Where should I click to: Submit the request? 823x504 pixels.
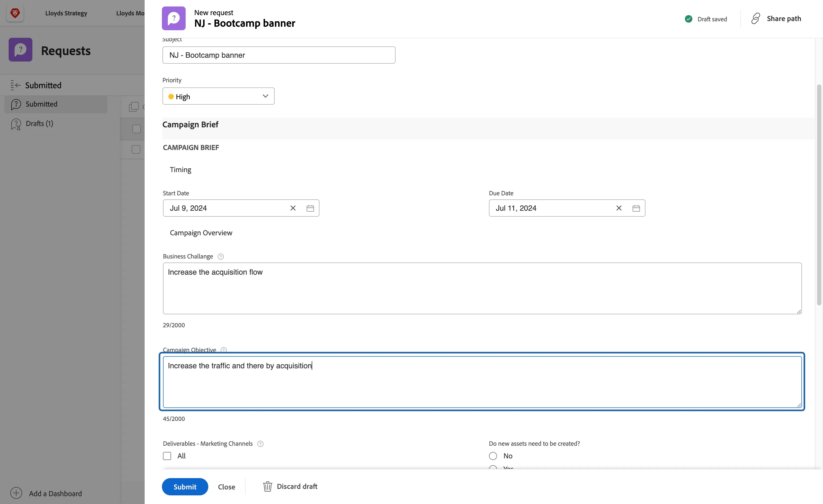point(185,487)
